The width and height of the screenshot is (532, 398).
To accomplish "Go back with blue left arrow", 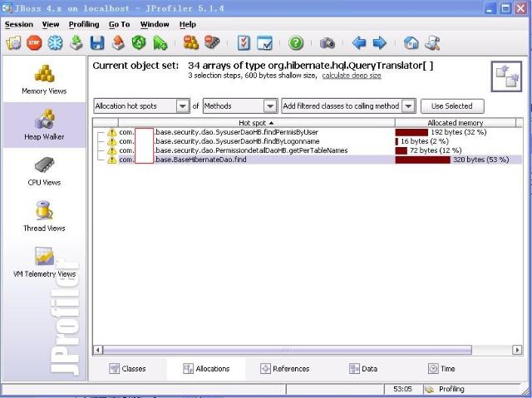I will click(x=359, y=43).
